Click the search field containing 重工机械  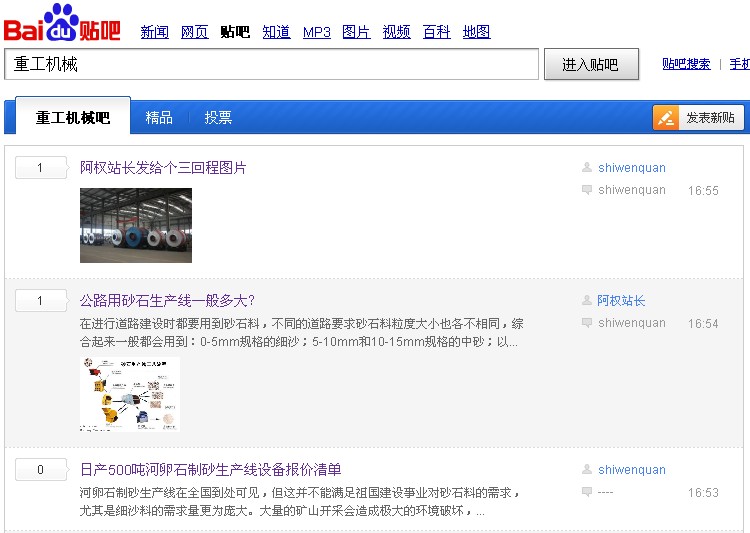pyautogui.click(x=271, y=64)
